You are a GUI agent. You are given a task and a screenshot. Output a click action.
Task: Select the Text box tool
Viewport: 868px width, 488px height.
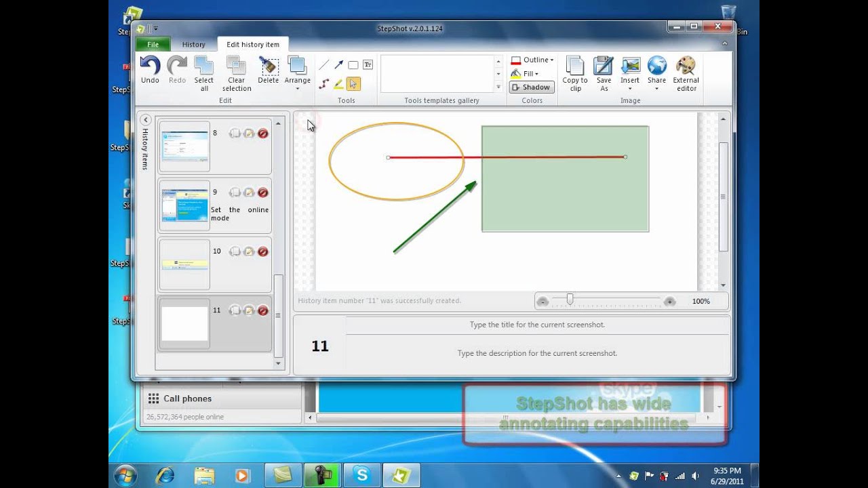point(368,65)
